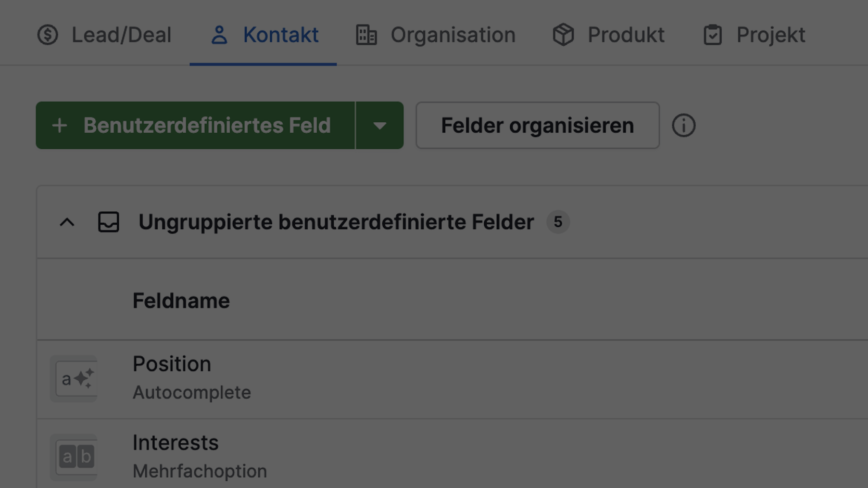
Task: Click the Interests field entry
Action: (x=175, y=442)
